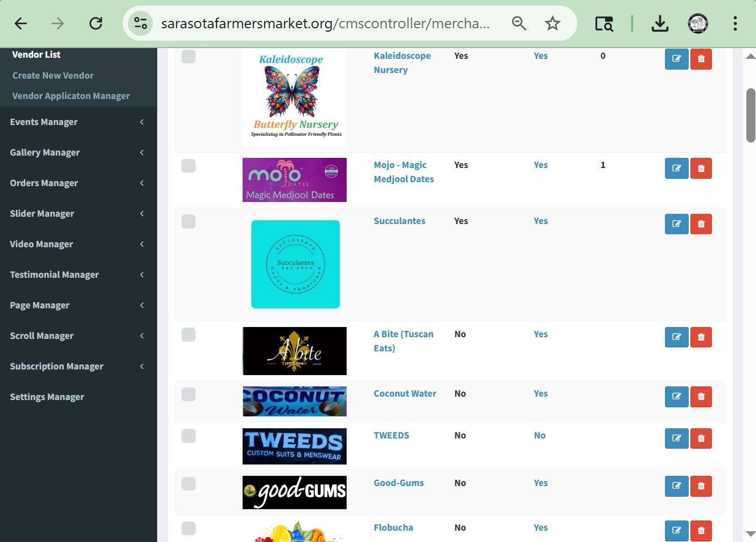Screen dimensions: 756x542
Task: Edit the Coconut Water vendor
Action: (x=676, y=397)
